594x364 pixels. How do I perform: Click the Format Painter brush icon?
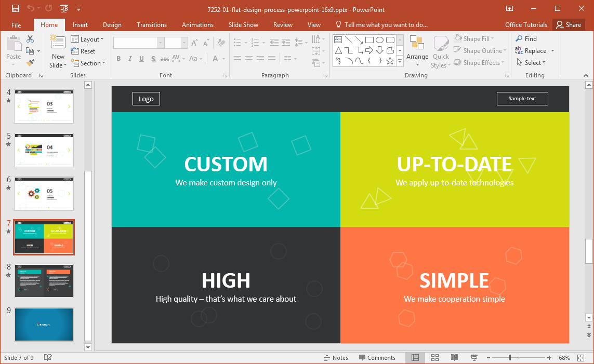(x=30, y=62)
